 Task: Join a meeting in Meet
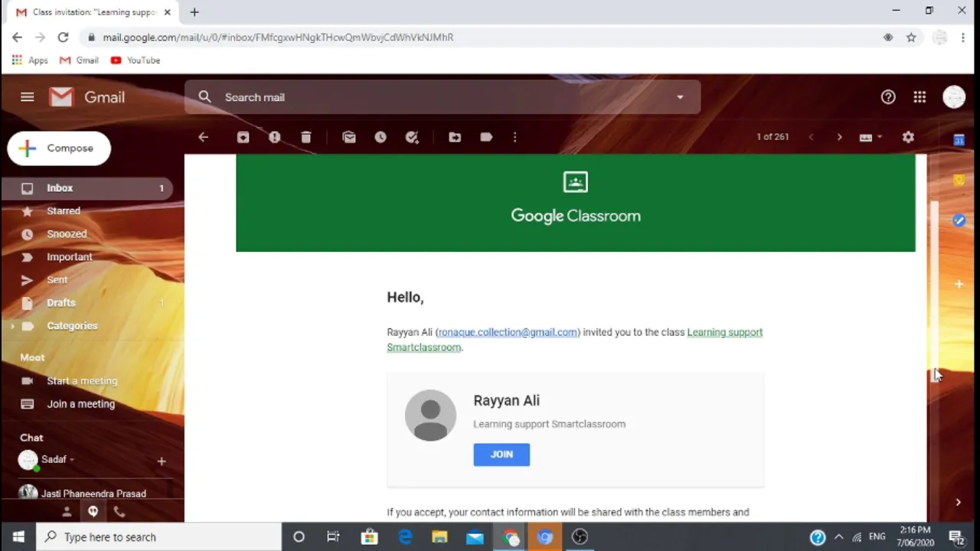pos(80,404)
